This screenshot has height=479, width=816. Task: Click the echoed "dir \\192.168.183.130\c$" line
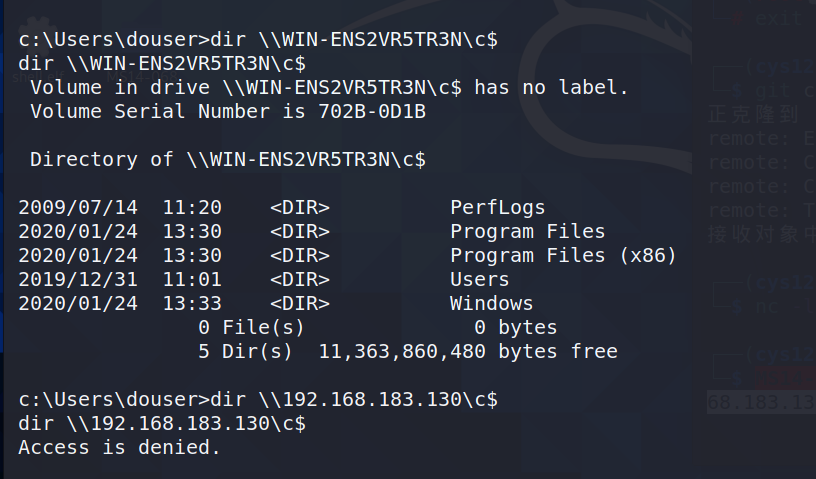162,424
